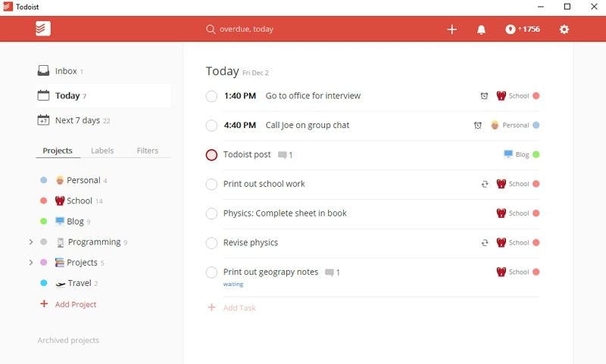Switch to the Filters tab

coord(148,151)
